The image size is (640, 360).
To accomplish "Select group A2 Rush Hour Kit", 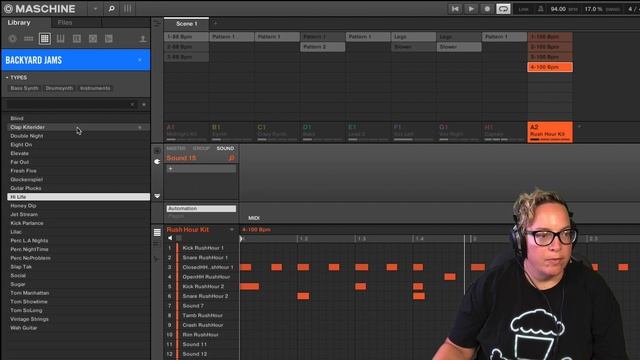I will click(550, 132).
